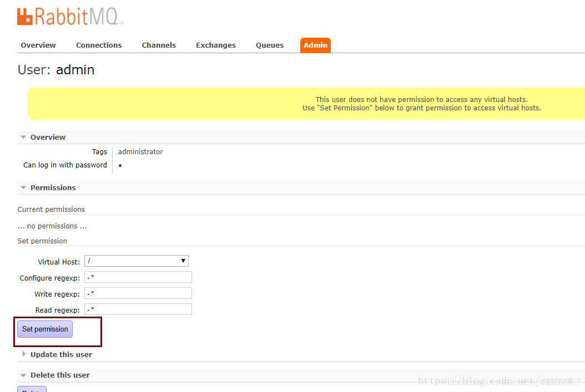Viewport: 585px width, 392px height.
Task: Collapse the Permissions section
Action: (x=53, y=187)
